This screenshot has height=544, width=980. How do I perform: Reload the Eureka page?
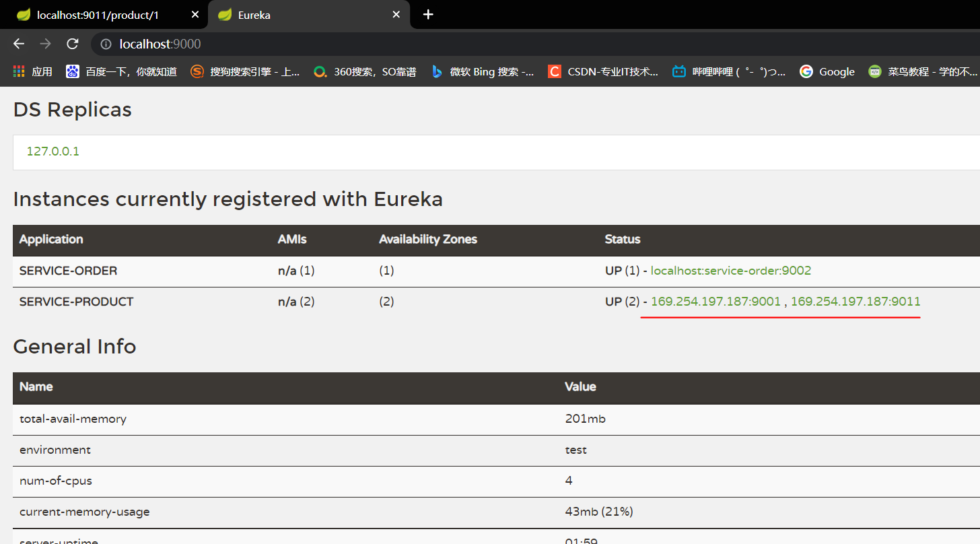tap(73, 44)
